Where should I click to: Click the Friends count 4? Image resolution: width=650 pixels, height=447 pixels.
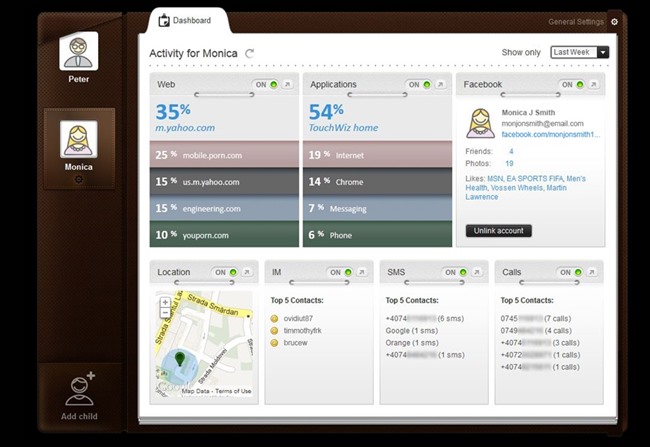[x=511, y=151]
